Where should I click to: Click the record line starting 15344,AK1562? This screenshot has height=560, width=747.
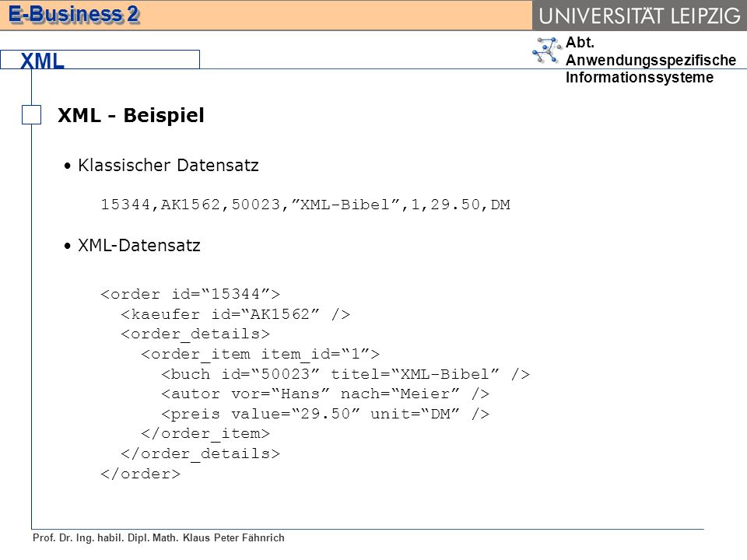point(305,205)
